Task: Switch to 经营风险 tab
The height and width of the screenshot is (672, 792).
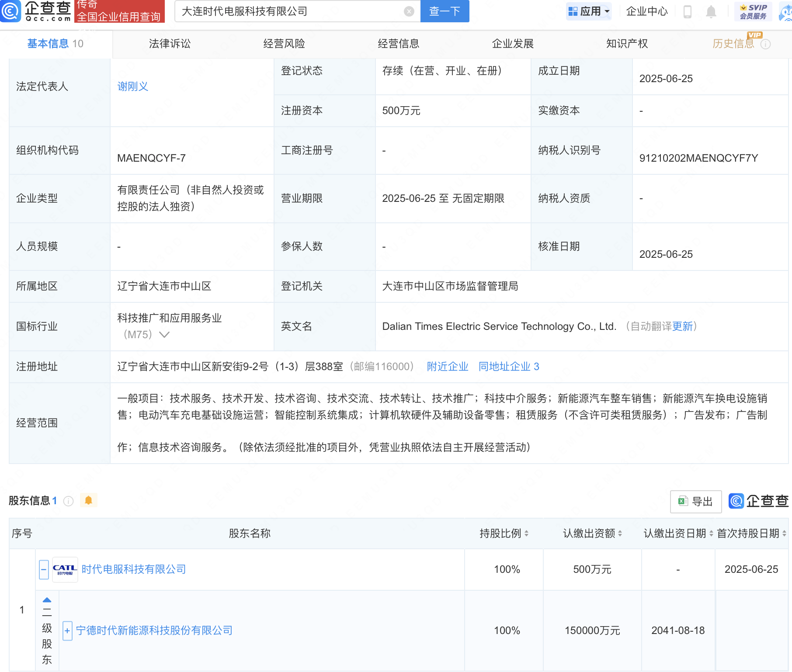Action: pyautogui.click(x=284, y=44)
